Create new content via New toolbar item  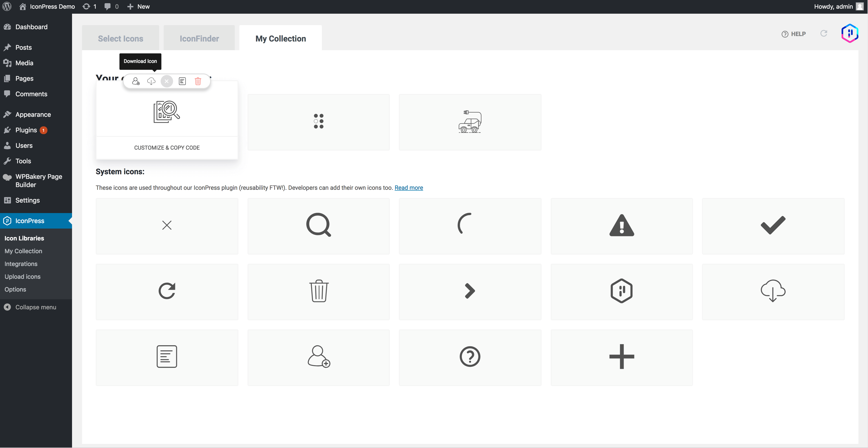coord(138,6)
